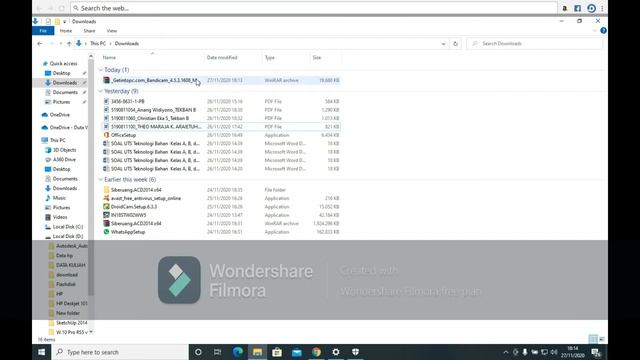This screenshot has height=360, width=640.
Task: Show hidden system tray icons
Action: click(506, 352)
